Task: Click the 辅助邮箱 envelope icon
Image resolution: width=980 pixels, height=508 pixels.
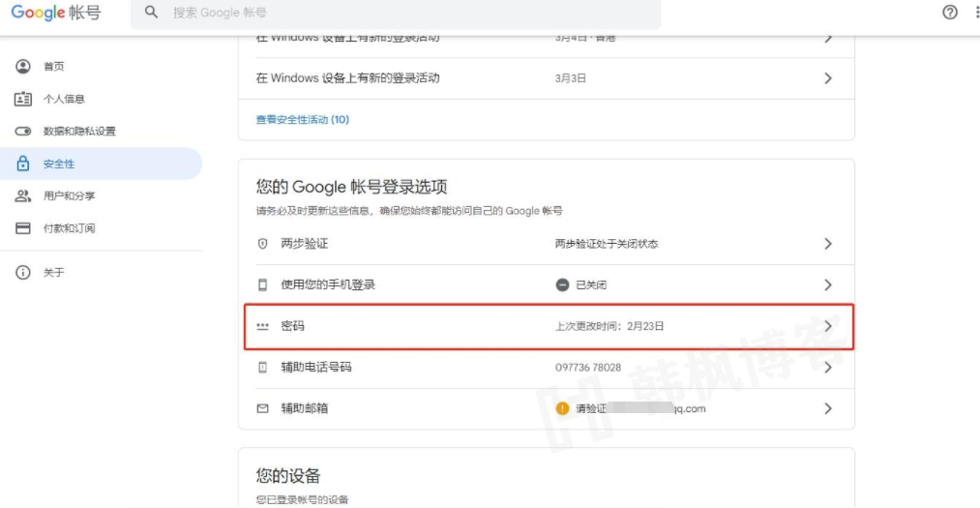Action: tap(262, 408)
